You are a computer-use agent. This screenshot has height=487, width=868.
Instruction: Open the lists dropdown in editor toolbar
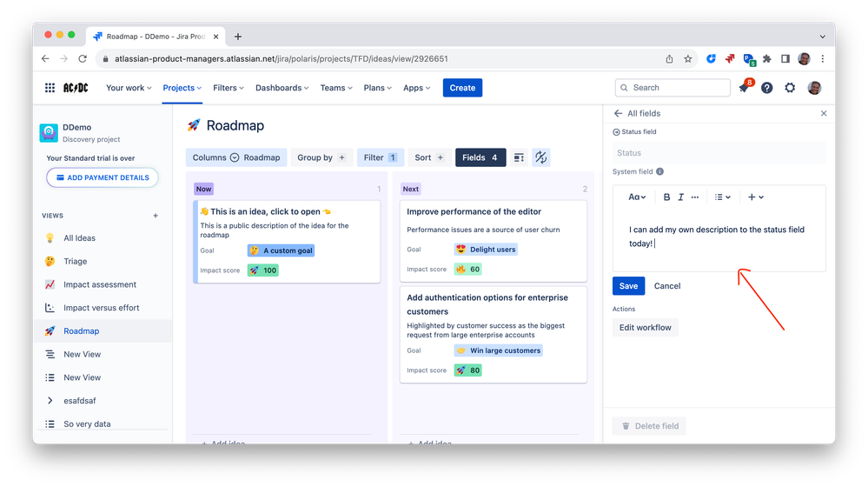pyautogui.click(x=722, y=197)
